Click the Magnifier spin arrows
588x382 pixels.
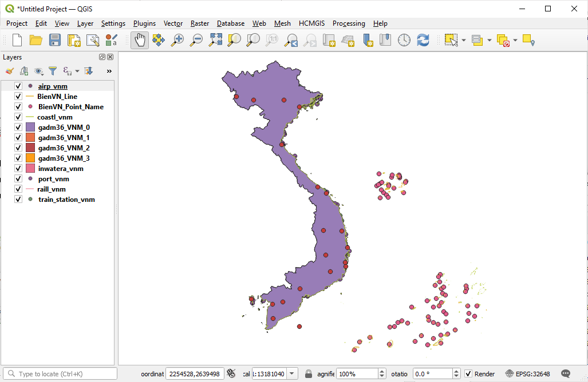tap(382, 374)
